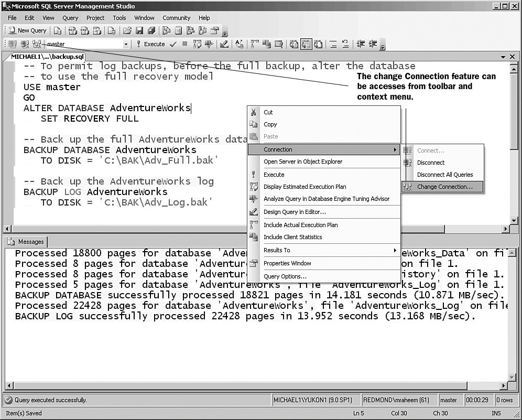
Task: Click the Comment Out Selected Lines icon
Action: [333, 44]
